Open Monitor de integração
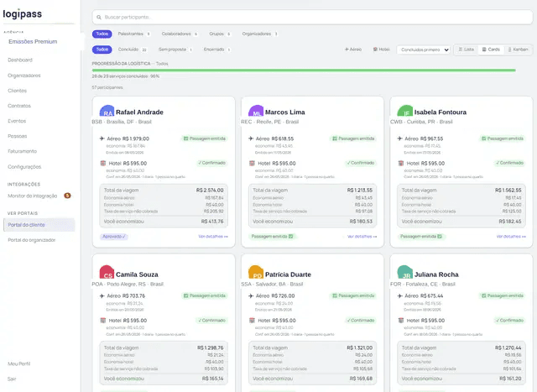This screenshot has width=537, height=392. tap(33, 196)
